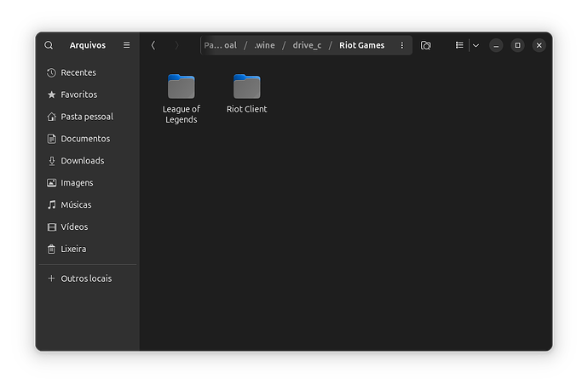
Task: Open Downloads location
Action: [83, 161]
